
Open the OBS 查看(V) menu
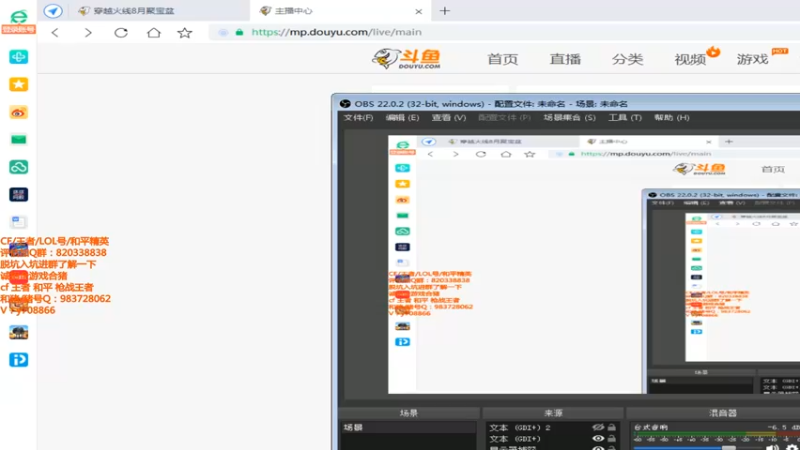coord(449,117)
